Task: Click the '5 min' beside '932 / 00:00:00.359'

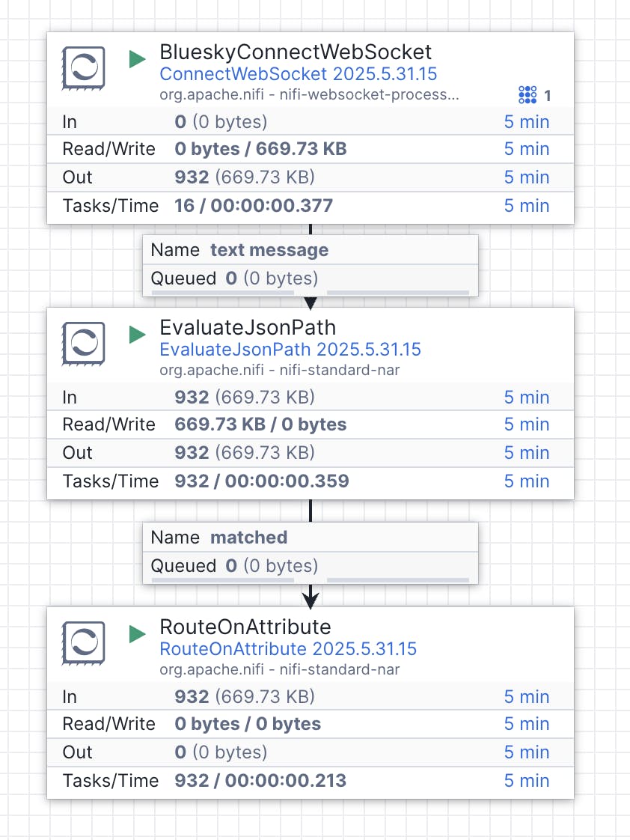Action: [527, 481]
